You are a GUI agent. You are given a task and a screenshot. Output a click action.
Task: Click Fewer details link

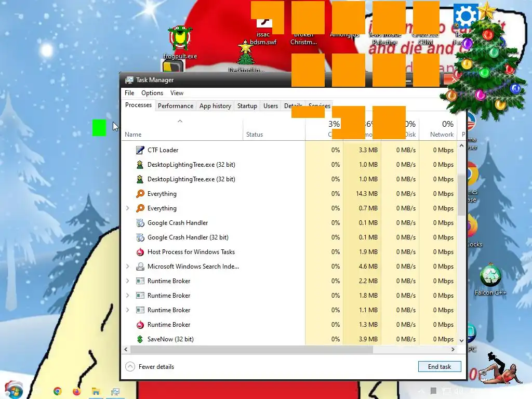coord(156,367)
